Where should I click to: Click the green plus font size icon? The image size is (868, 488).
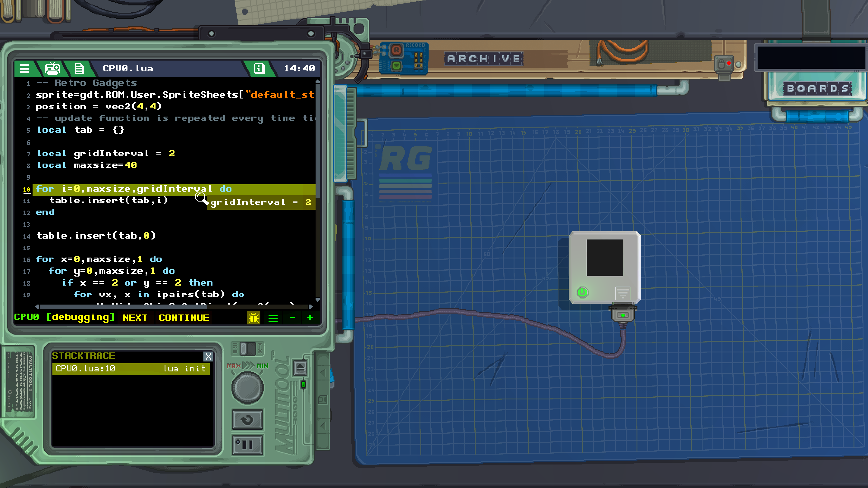pos(310,318)
